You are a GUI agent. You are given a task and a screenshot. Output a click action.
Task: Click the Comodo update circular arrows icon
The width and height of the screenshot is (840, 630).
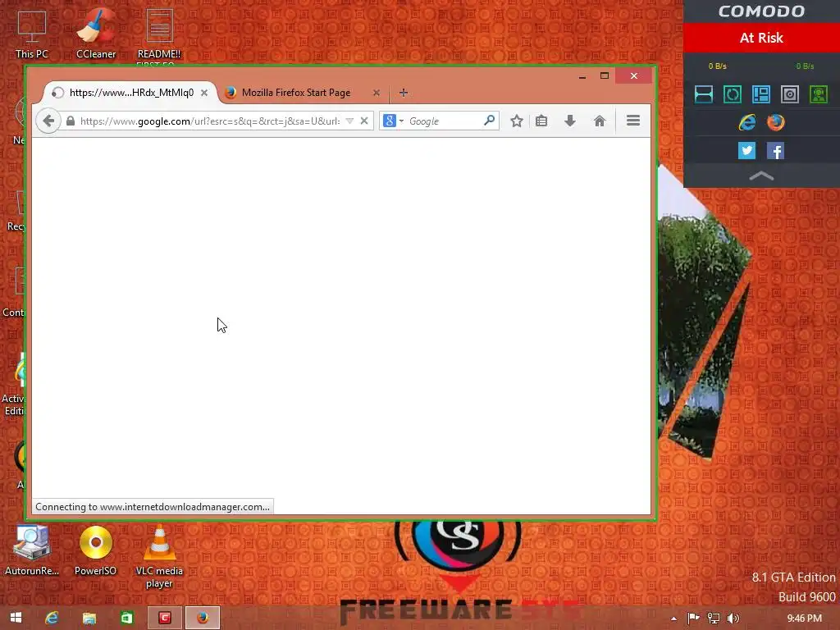733,94
